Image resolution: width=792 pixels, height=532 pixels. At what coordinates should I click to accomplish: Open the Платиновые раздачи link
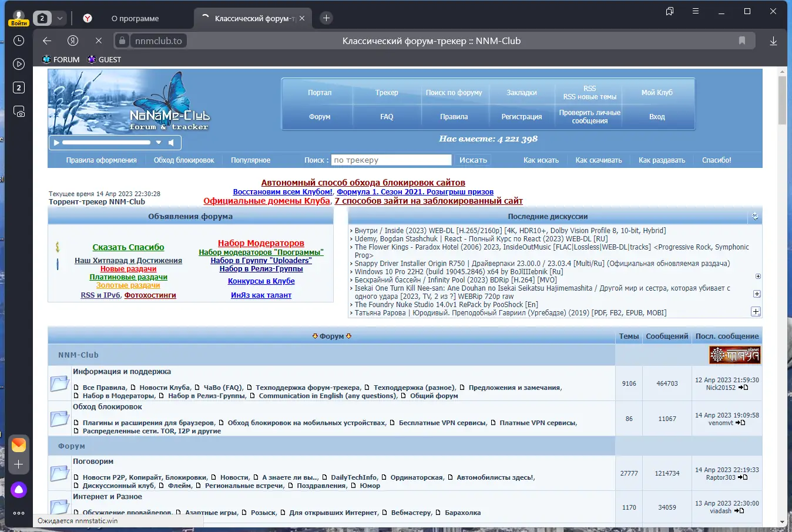click(x=128, y=277)
